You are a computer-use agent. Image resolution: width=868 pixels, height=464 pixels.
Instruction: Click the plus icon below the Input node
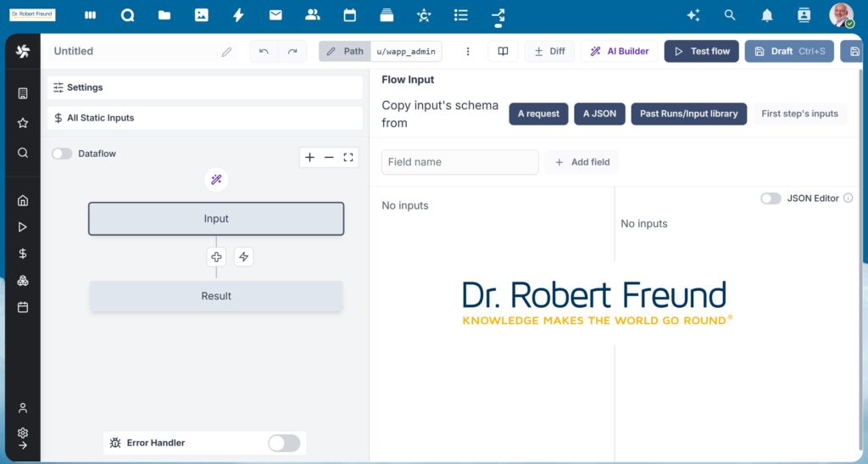216,256
